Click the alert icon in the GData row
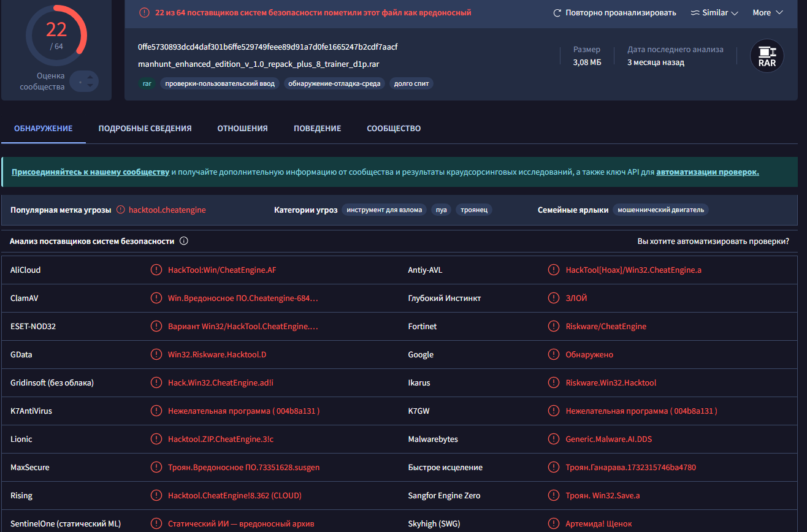The height and width of the screenshot is (532, 807). pos(156,354)
